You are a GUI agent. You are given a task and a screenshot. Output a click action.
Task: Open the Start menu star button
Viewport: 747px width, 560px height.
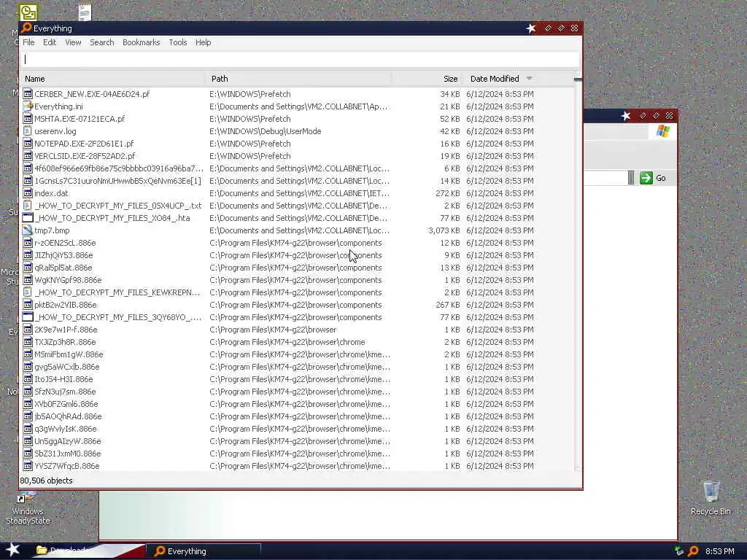tap(13, 550)
